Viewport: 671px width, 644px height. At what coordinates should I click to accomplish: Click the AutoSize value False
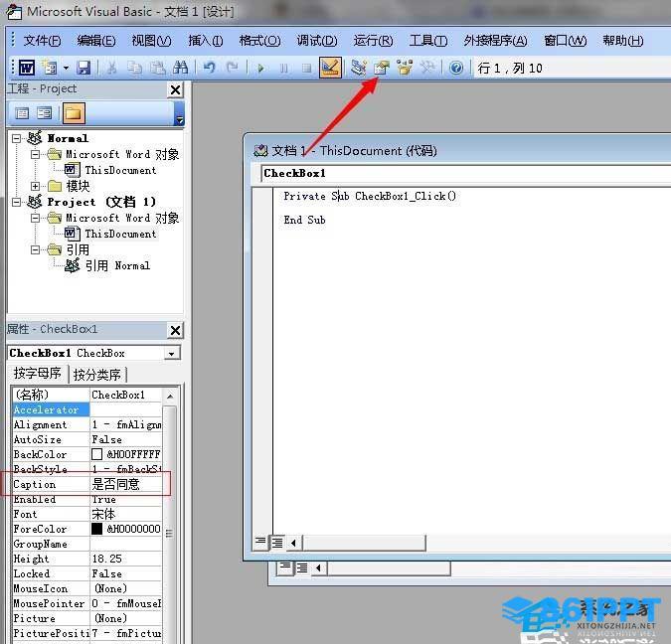(126, 439)
